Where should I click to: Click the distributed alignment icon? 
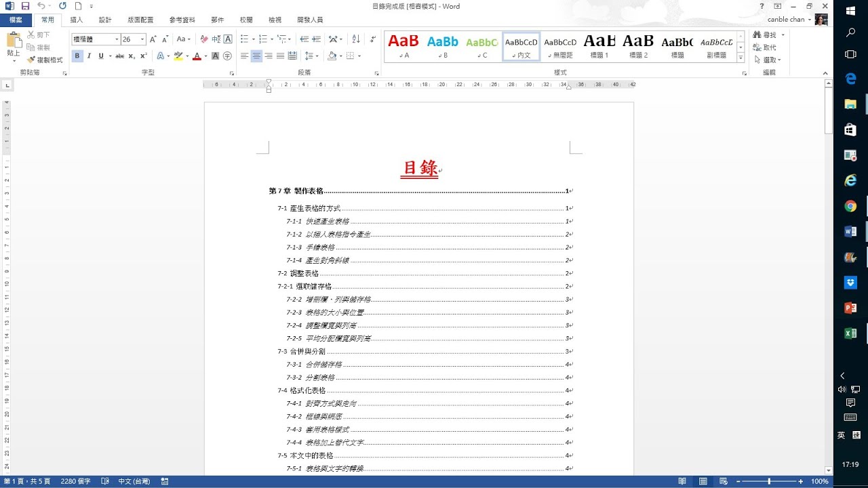click(292, 56)
